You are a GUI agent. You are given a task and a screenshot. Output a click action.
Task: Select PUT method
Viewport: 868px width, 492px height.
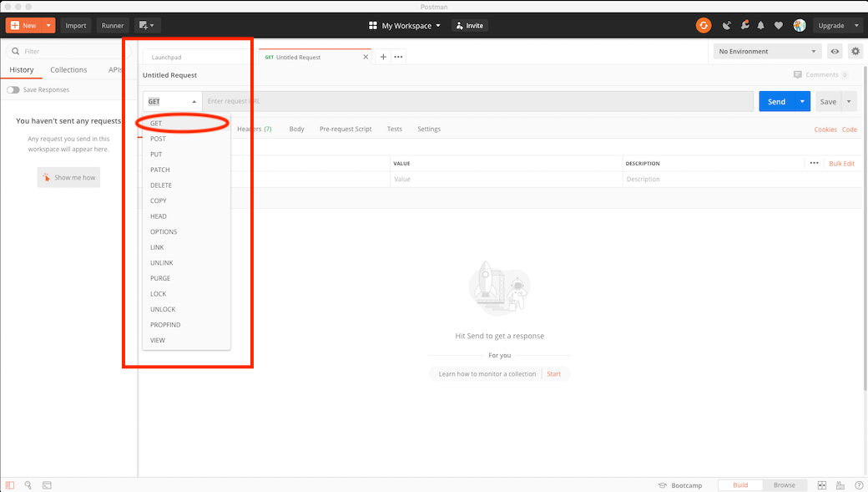187,154
